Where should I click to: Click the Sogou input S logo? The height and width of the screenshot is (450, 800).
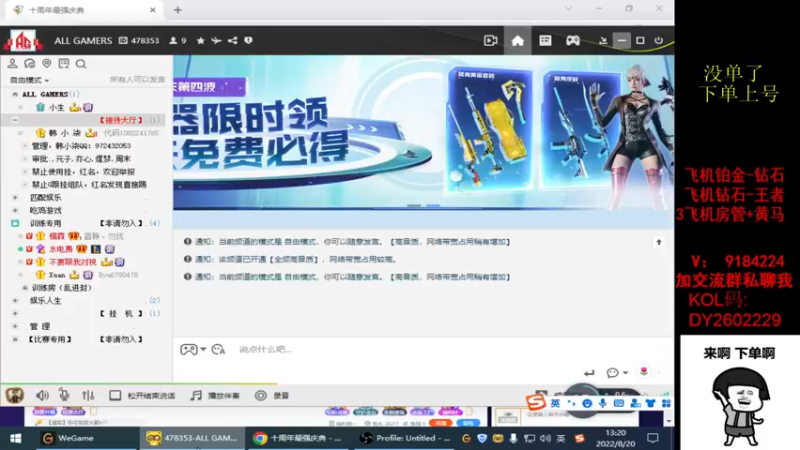tap(536, 403)
